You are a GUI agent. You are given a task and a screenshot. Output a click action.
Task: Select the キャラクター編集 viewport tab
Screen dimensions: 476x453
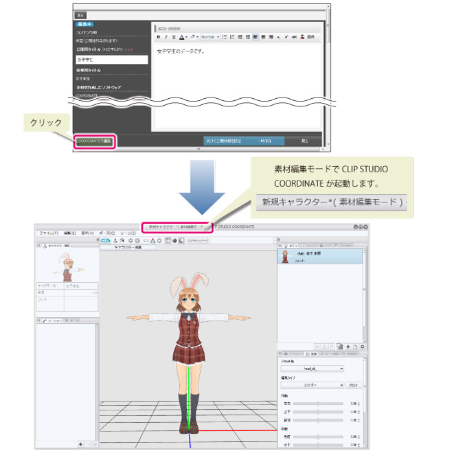tap(128, 247)
